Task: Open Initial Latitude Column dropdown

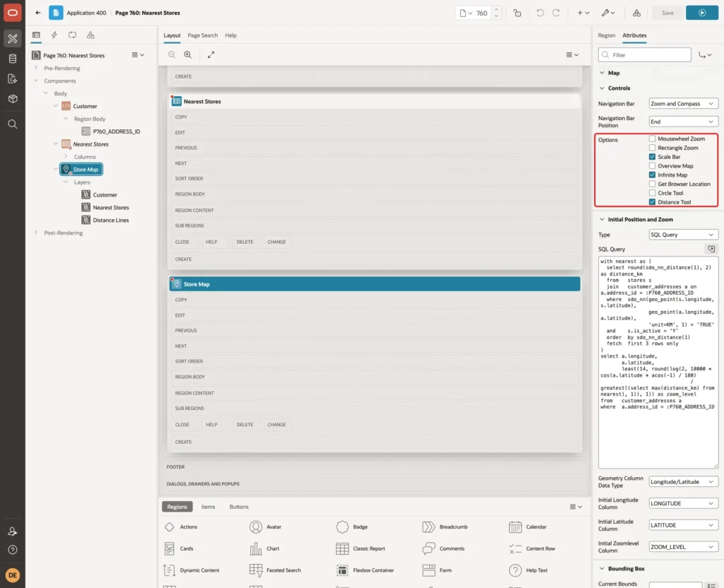Action: coord(683,525)
